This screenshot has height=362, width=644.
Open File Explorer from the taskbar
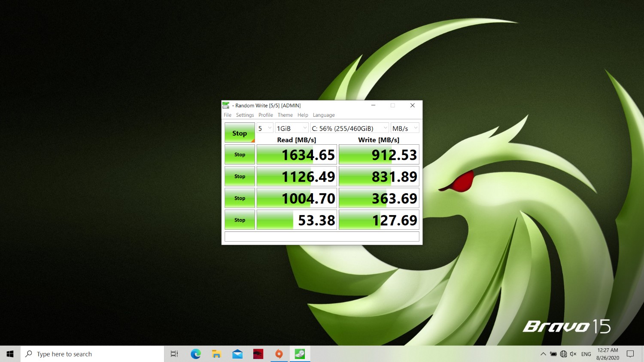(216, 354)
